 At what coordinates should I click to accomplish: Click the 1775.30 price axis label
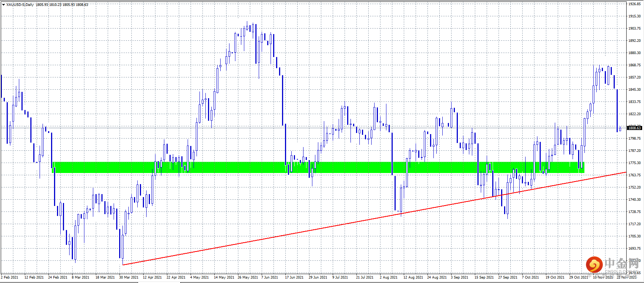pos(634,163)
